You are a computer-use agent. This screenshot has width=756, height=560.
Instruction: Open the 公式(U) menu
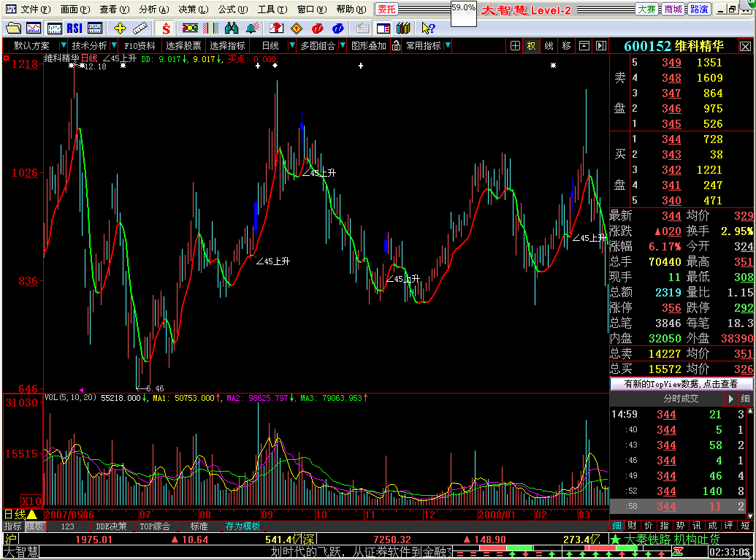[233, 9]
